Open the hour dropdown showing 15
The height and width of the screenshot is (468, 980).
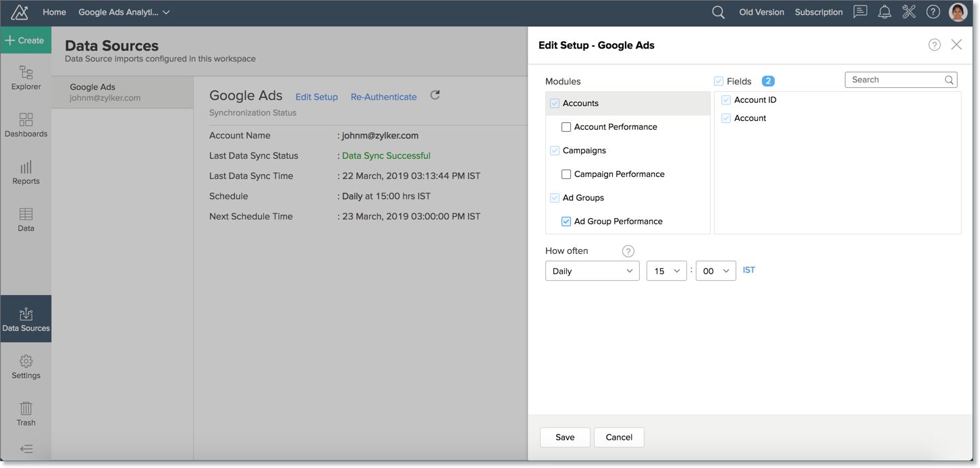[666, 271]
